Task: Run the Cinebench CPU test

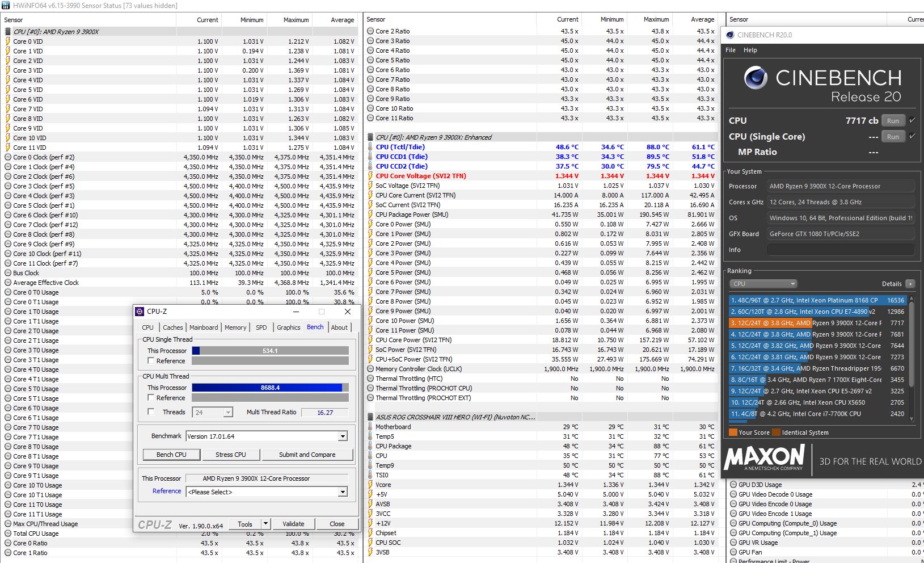Action: coord(893,120)
